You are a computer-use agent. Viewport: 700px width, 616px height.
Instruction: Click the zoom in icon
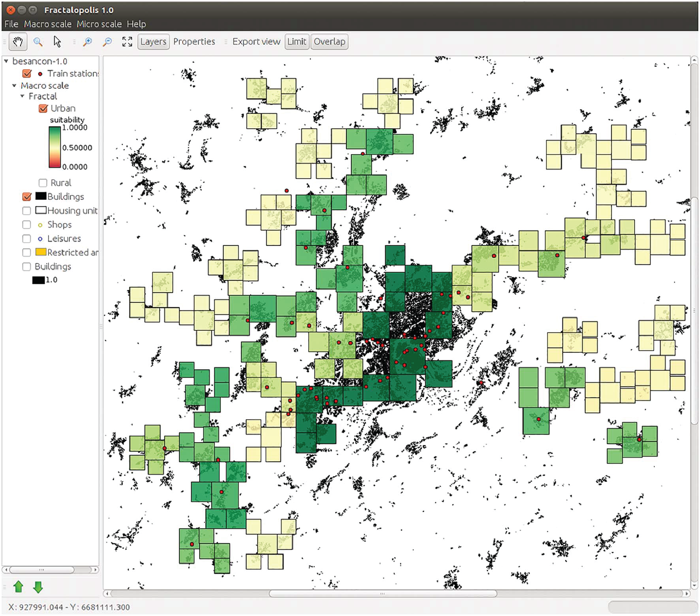pyautogui.click(x=88, y=42)
